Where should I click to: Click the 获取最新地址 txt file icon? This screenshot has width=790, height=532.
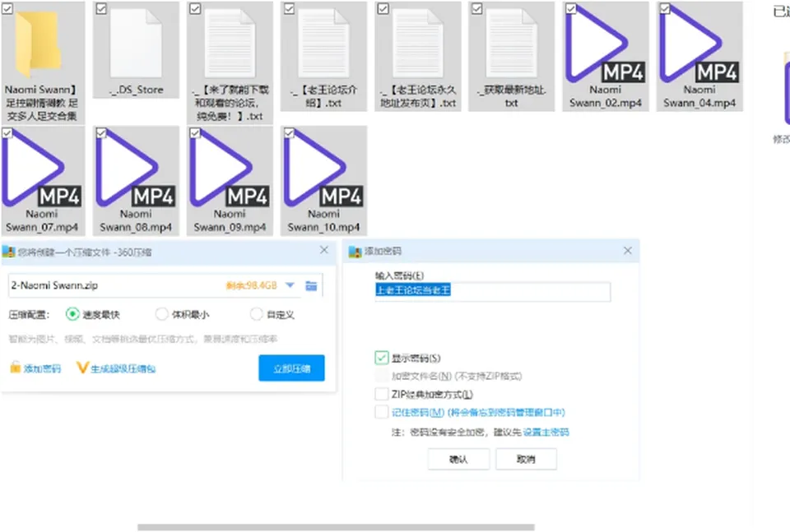tap(511, 44)
